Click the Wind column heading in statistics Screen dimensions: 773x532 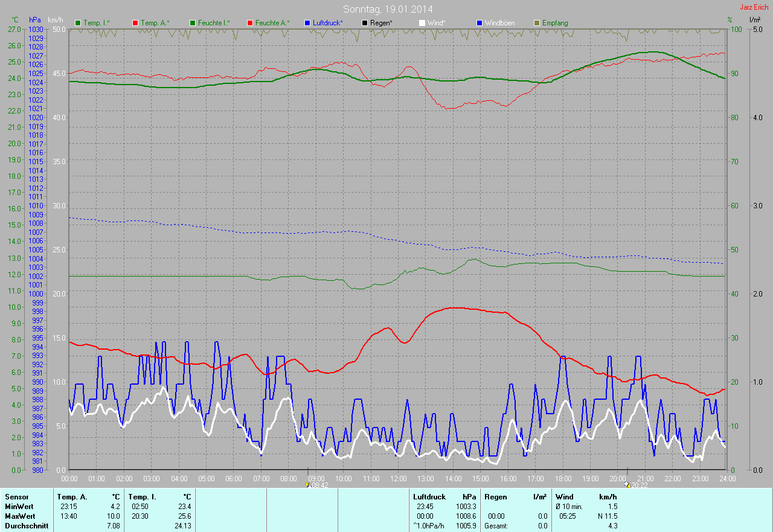(x=565, y=497)
